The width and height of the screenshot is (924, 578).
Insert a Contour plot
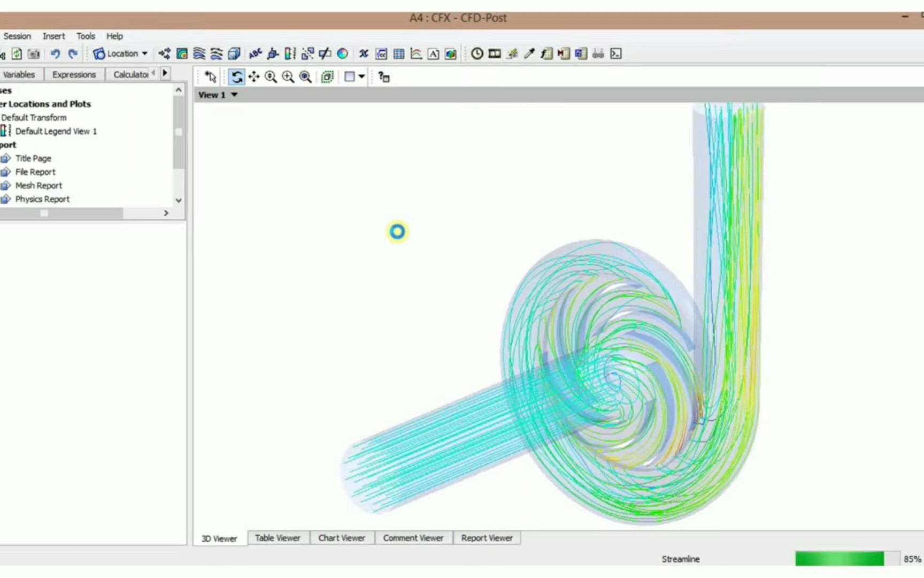click(181, 54)
